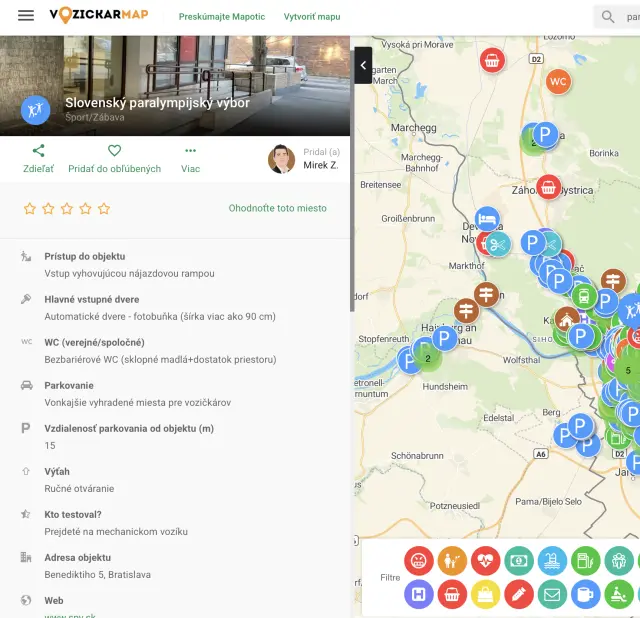Toggle the blue swimming pool filter
Screen dimensions: 640x618
(x=552, y=560)
